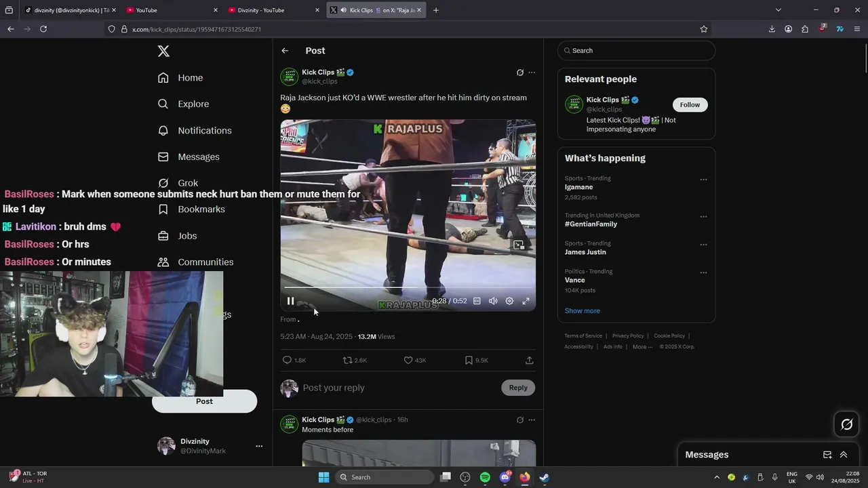Show hidden system tray icons
The image size is (868, 488).
click(x=717, y=477)
